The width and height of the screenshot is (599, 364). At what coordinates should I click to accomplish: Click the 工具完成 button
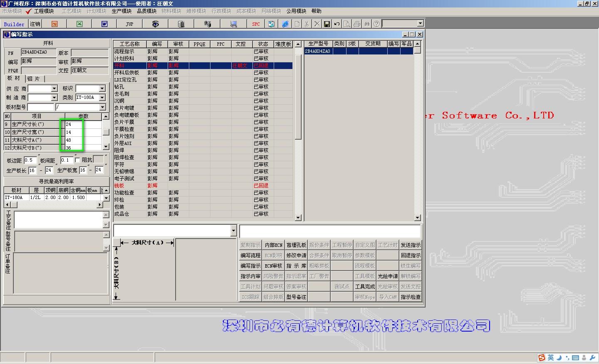click(x=365, y=287)
